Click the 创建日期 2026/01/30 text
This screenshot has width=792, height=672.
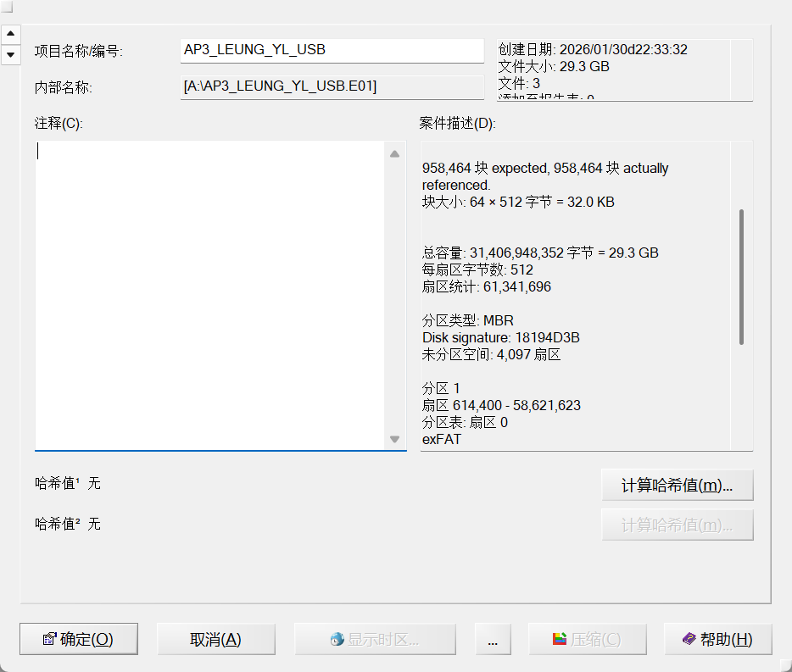[x=593, y=49]
